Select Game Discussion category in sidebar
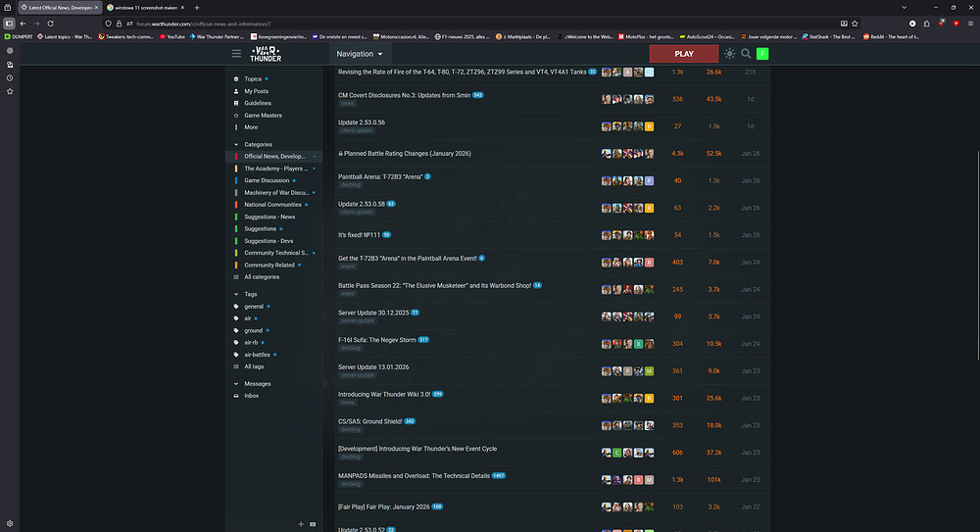The width and height of the screenshot is (980, 532). [x=267, y=180]
